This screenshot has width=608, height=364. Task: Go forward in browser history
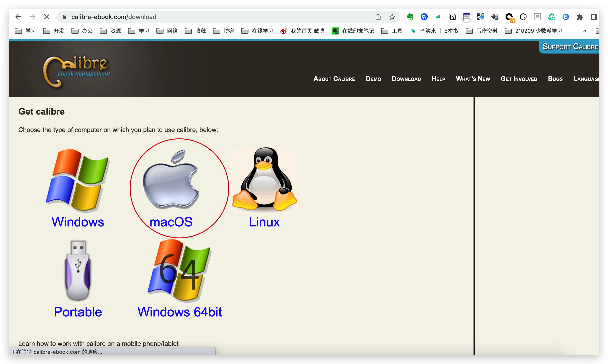pos(32,17)
